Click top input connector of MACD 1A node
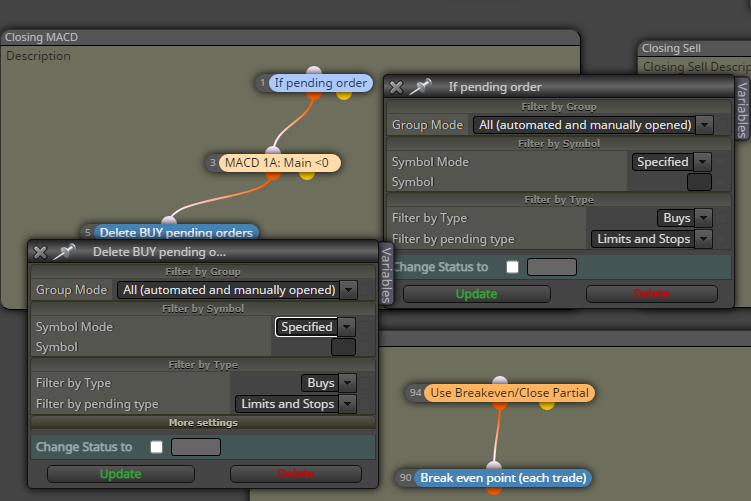The height and width of the screenshot is (501, 751). coord(273,151)
